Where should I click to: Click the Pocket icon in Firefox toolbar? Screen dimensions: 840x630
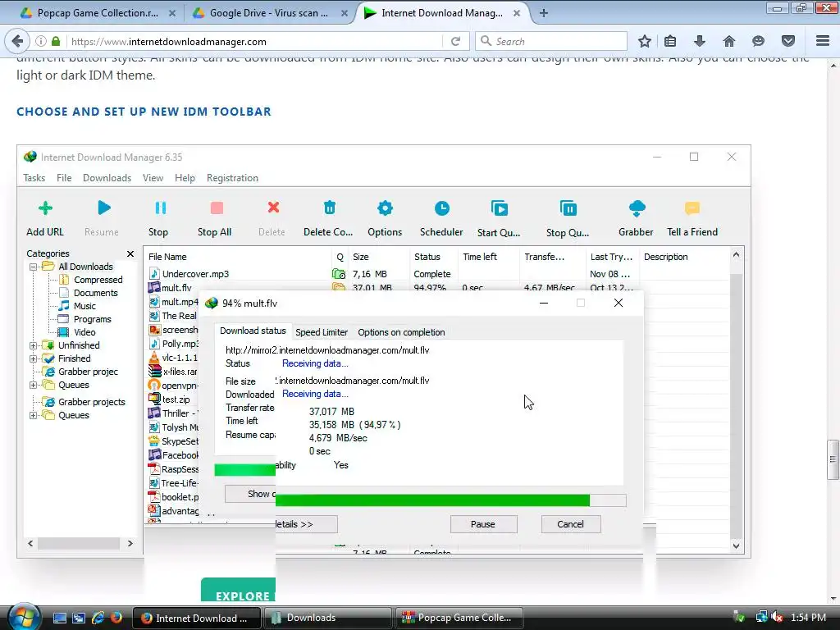pyautogui.click(x=788, y=41)
